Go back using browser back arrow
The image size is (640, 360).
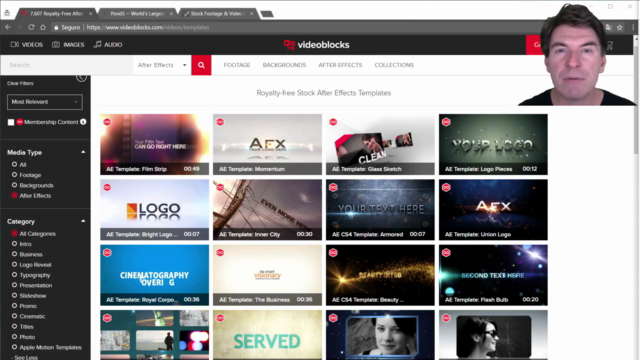8,27
